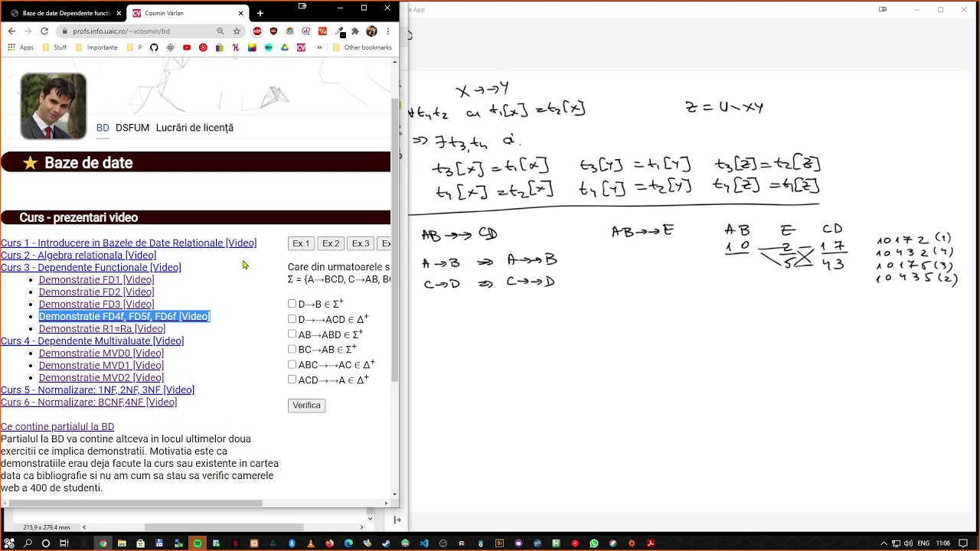Open the DSFUM navigation link
980x551 pixels.
click(132, 128)
